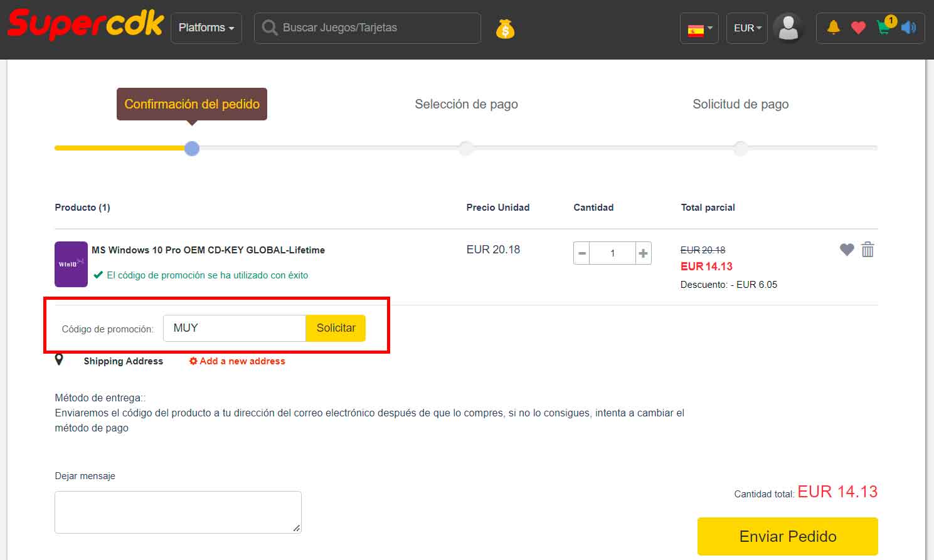Image resolution: width=934 pixels, height=560 pixels.
Task: Select the Confirmación del pedido step
Action: (192, 104)
